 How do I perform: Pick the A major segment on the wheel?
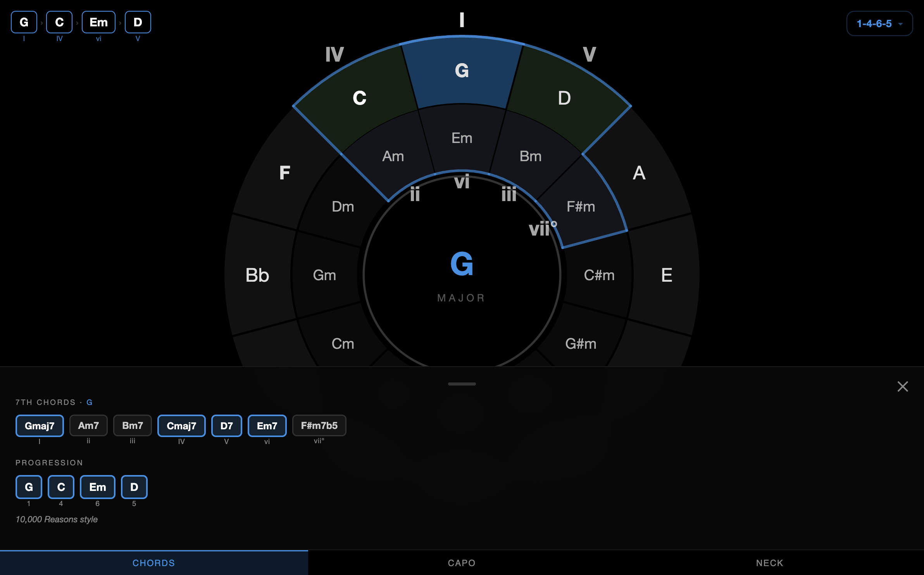(x=639, y=173)
